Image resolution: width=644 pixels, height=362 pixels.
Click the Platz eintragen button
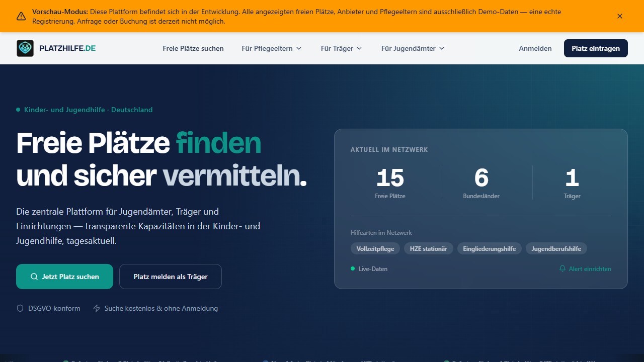point(596,48)
